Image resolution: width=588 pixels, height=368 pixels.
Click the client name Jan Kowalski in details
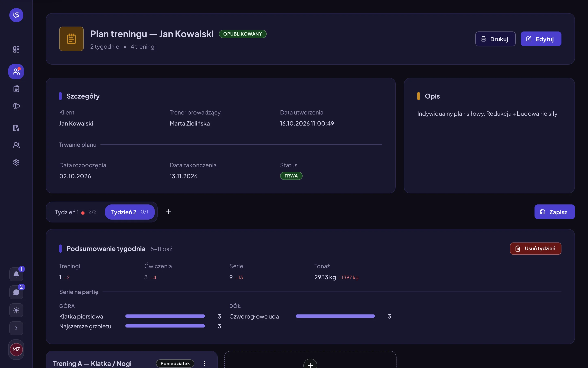coord(76,123)
